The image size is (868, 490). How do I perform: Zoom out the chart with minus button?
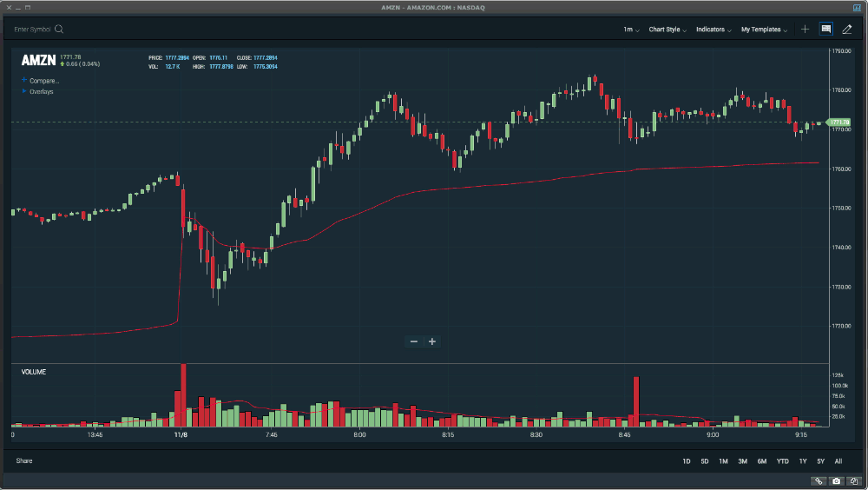click(414, 341)
